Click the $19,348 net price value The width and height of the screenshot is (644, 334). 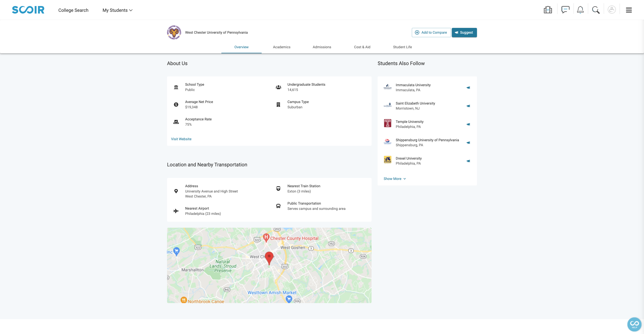[x=191, y=107]
